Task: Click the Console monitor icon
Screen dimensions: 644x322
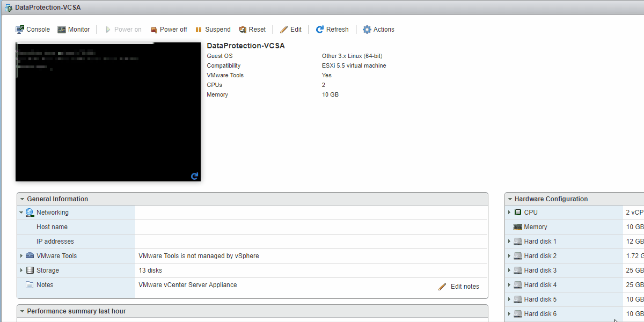Action: (20, 30)
